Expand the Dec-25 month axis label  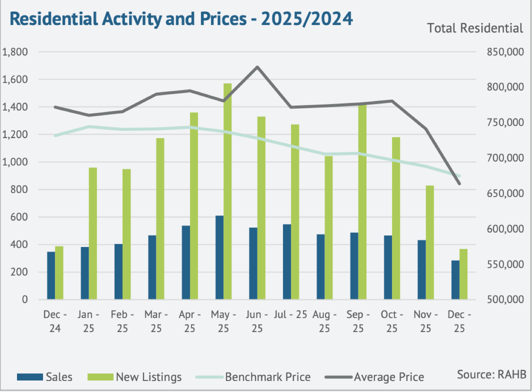pos(459,321)
